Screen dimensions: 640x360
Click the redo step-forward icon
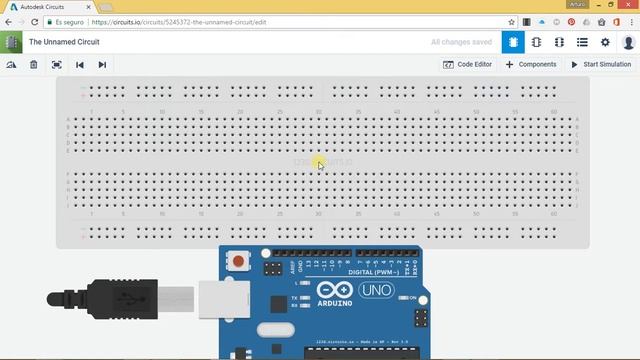point(102,64)
